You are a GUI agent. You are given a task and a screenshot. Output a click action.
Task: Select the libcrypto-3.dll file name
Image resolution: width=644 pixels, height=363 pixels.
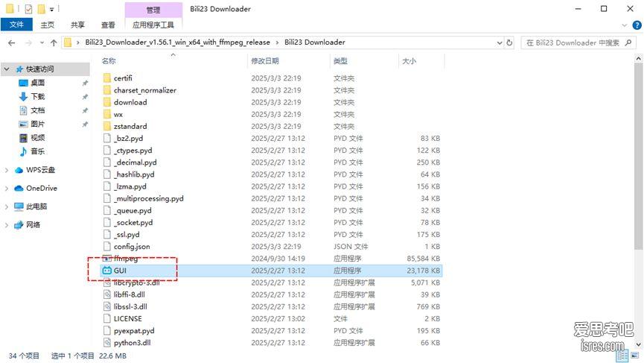pyautogui.click(x=137, y=282)
